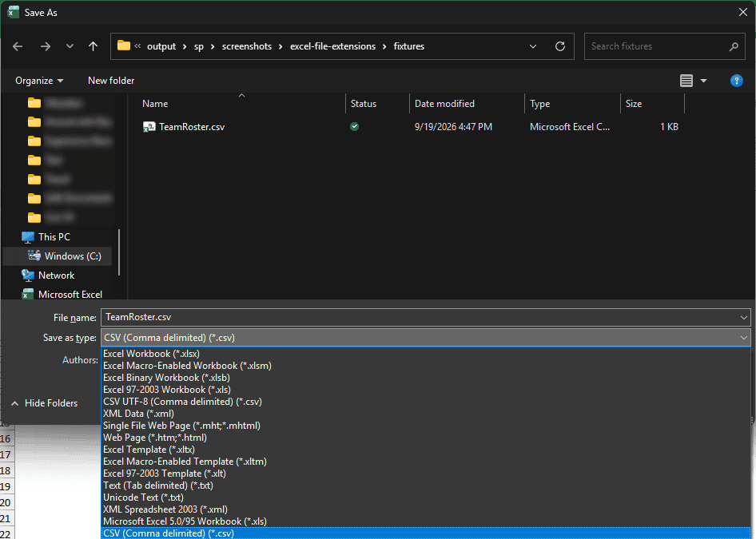Screen dimensions: 756x539
Task: Choose Web Page (*.htm;*.html) option
Action: [426, 438]
